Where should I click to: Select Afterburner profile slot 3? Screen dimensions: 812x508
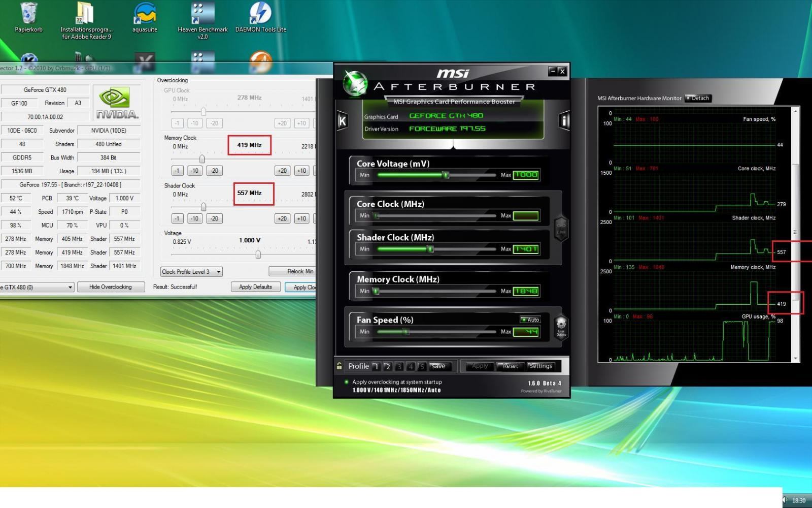[399, 366]
